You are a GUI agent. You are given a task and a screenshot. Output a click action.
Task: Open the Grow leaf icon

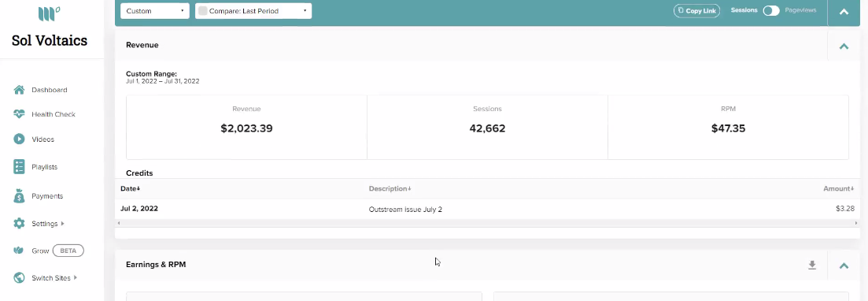[x=20, y=251]
